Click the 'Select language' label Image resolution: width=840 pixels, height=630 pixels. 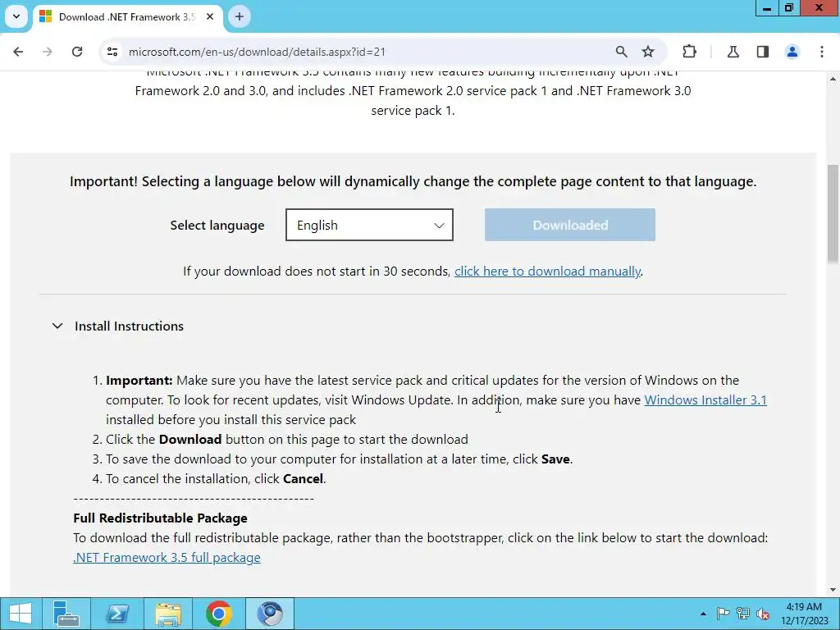[x=217, y=226]
